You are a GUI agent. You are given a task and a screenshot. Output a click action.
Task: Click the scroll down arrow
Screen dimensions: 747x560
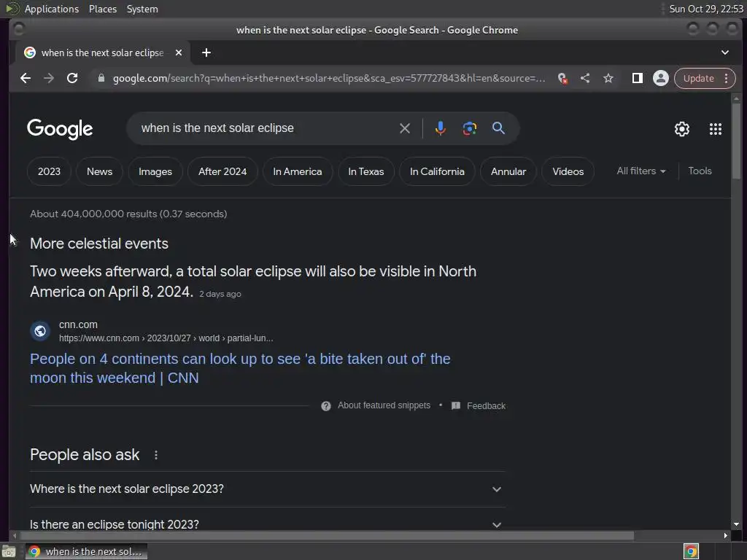tap(737, 524)
